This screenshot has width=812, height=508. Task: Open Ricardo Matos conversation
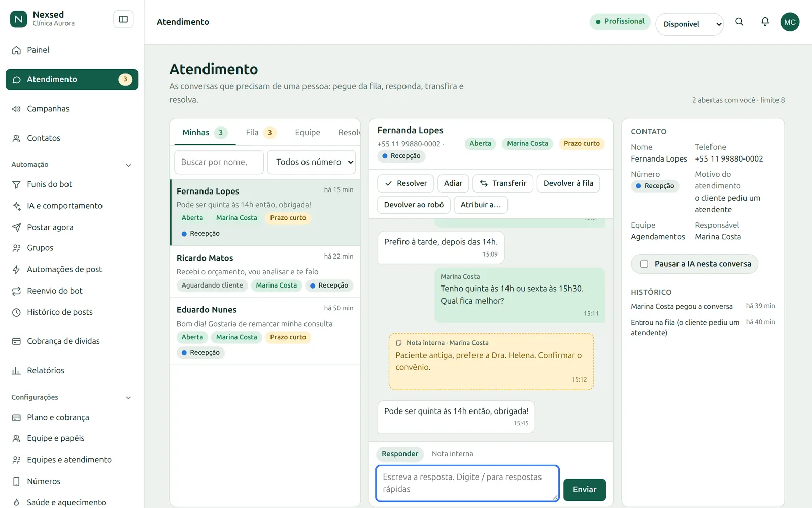click(265, 272)
